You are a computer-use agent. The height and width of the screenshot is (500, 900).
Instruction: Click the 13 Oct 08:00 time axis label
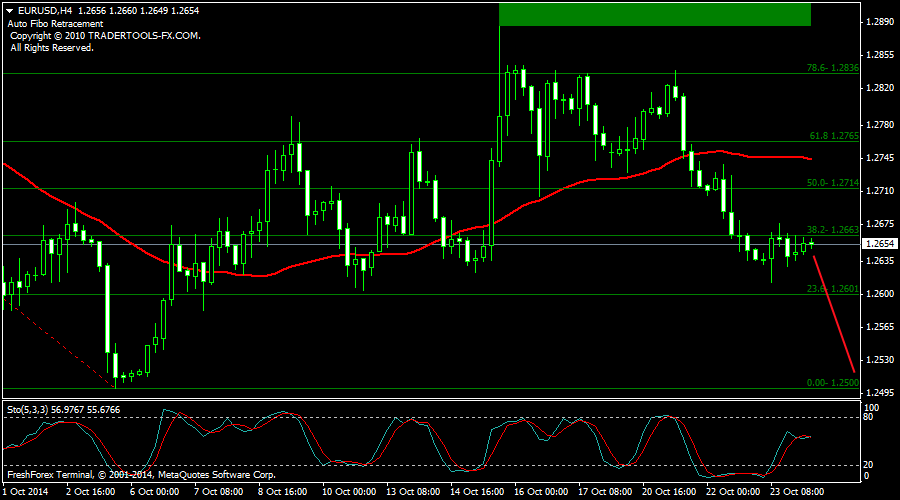click(413, 492)
